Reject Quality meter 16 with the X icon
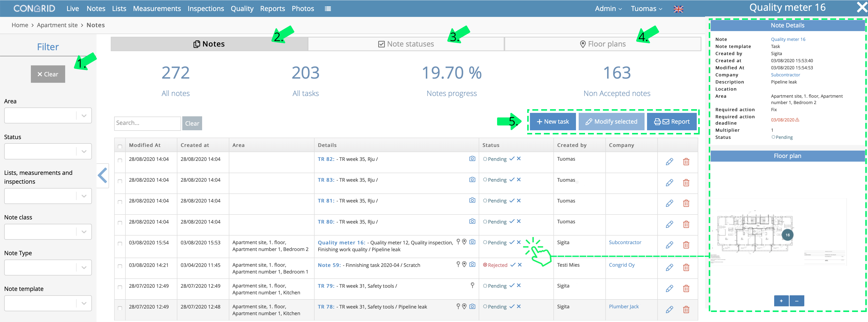The height and width of the screenshot is (322, 868). click(519, 242)
